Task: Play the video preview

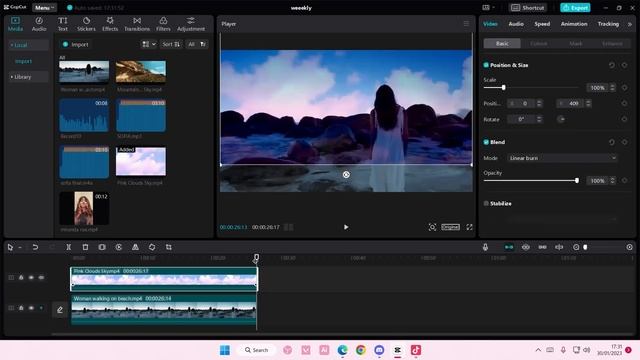Action: coord(346,227)
